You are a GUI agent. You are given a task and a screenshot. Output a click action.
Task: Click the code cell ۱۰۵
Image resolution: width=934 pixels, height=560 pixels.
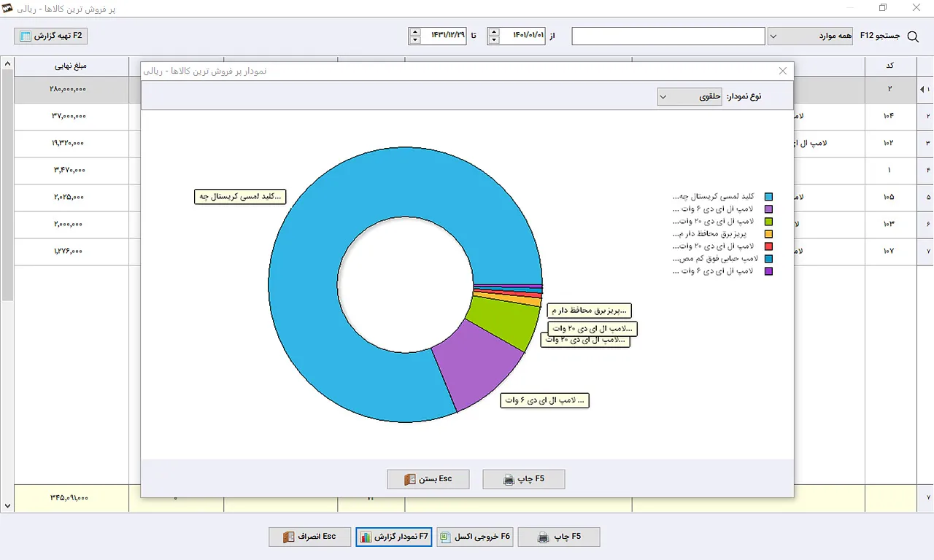tap(889, 197)
